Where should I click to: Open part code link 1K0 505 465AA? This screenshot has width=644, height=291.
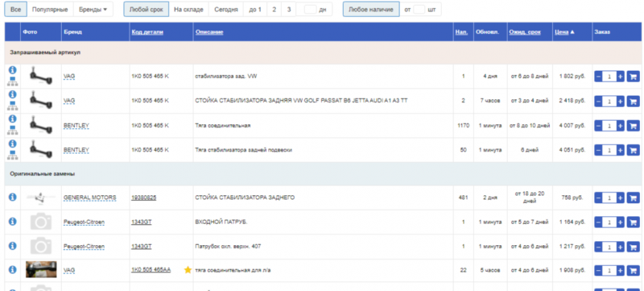(151, 270)
